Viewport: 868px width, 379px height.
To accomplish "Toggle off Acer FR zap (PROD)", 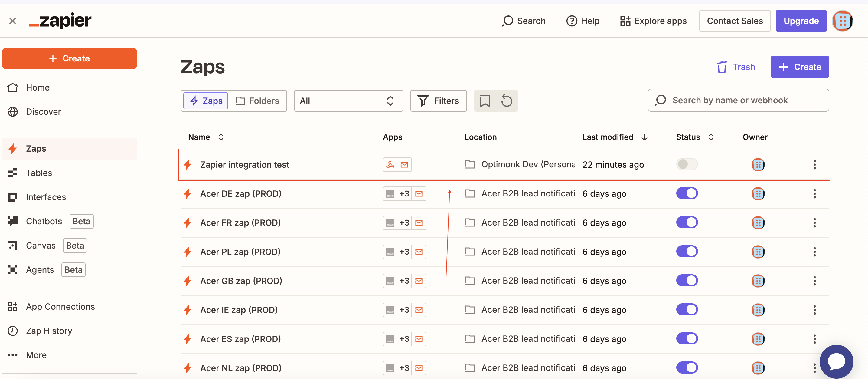I will (x=687, y=222).
